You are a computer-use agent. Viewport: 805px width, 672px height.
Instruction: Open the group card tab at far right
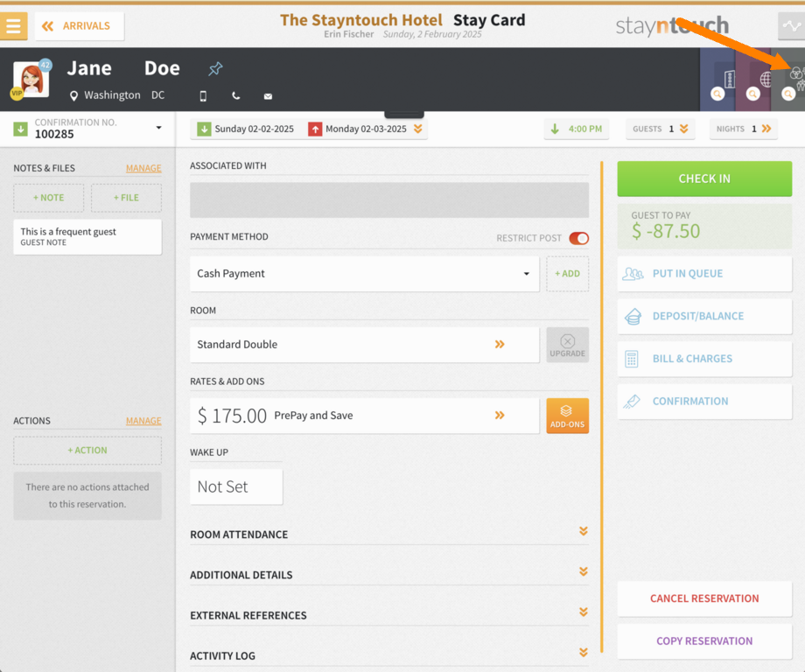(788, 80)
